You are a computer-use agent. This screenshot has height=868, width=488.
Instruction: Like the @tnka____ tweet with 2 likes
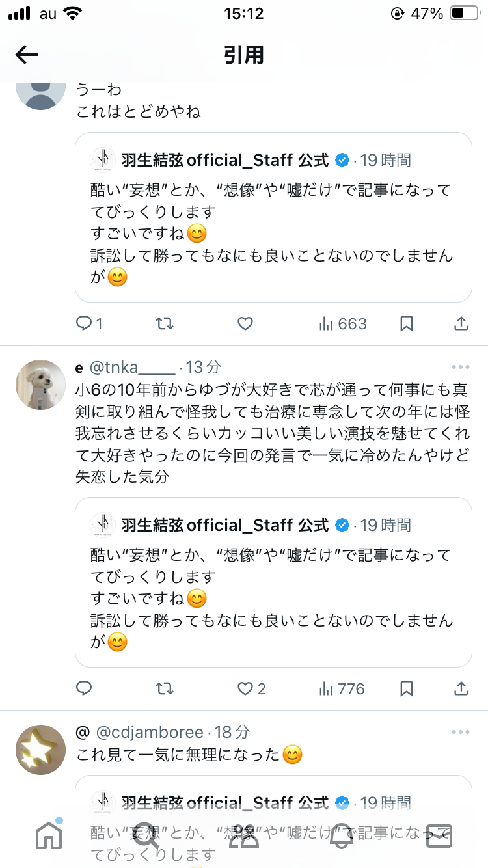pyautogui.click(x=251, y=688)
